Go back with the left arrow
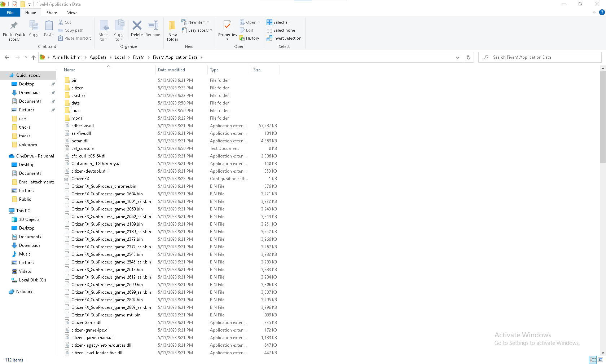This screenshot has height=364, width=606. point(7,57)
